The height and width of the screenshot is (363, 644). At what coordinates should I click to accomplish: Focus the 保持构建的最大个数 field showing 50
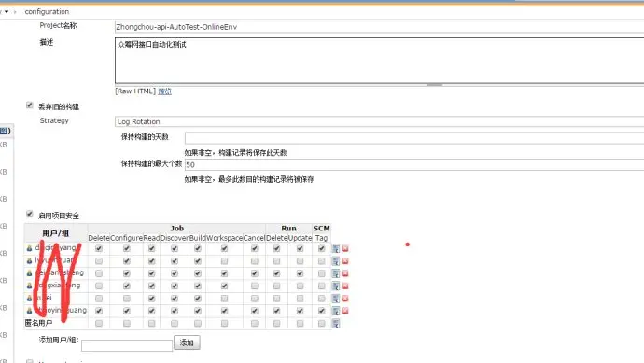click(414, 164)
